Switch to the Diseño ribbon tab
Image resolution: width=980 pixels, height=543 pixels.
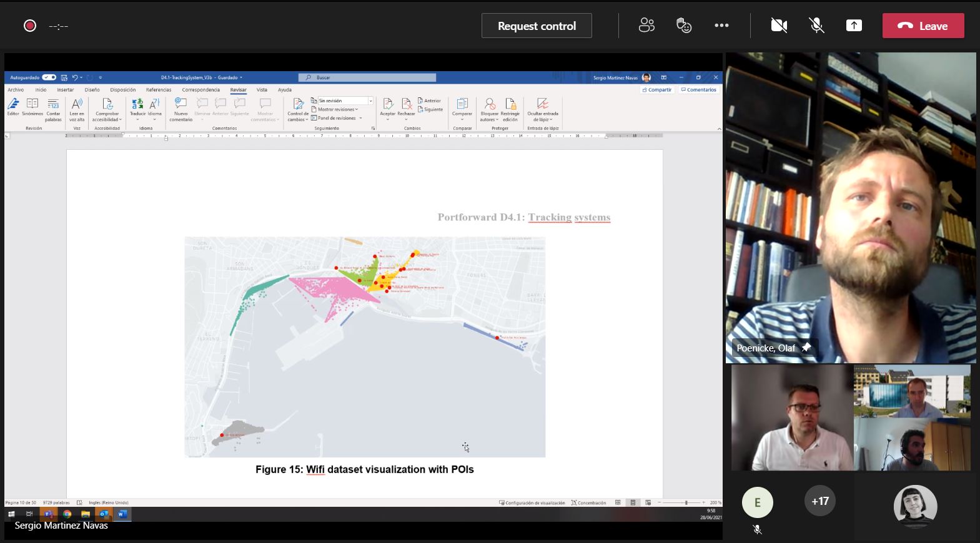[92, 90]
